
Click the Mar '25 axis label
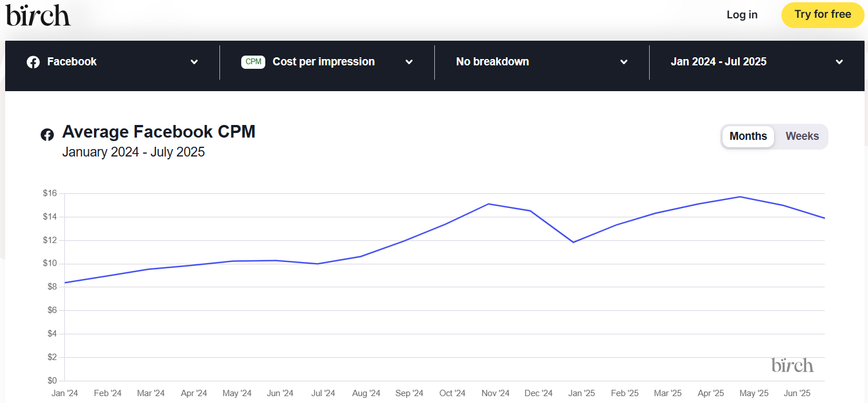[x=667, y=393]
